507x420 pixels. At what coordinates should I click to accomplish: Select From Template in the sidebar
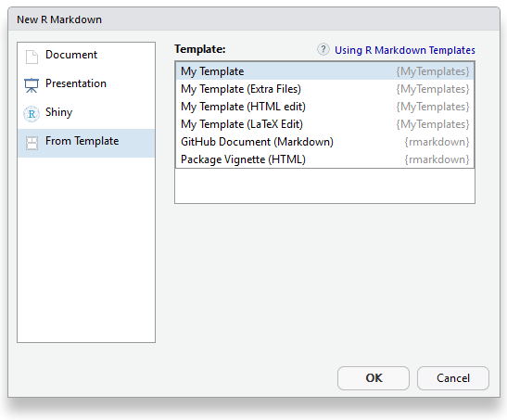click(86, 143)
